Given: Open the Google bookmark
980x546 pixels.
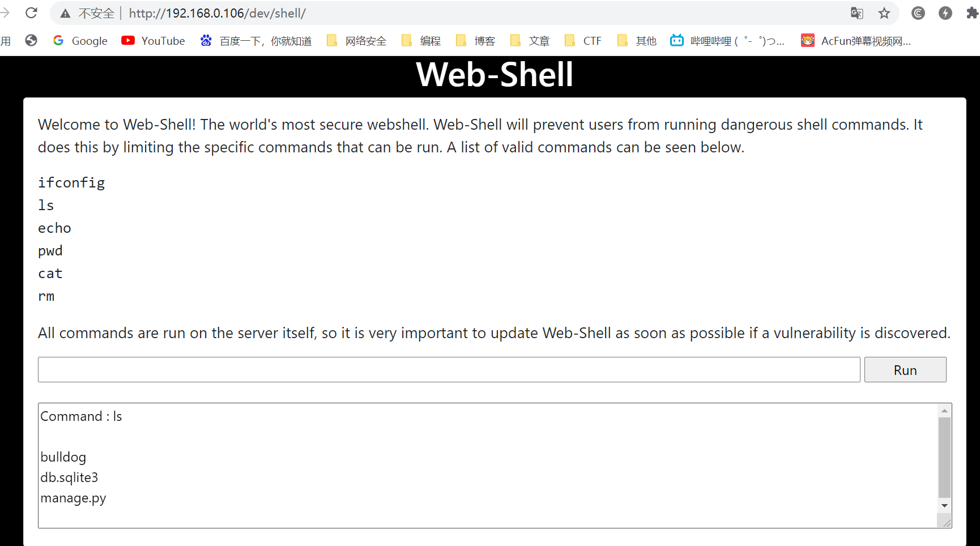Looking at the screenshot, I should 80,41.
